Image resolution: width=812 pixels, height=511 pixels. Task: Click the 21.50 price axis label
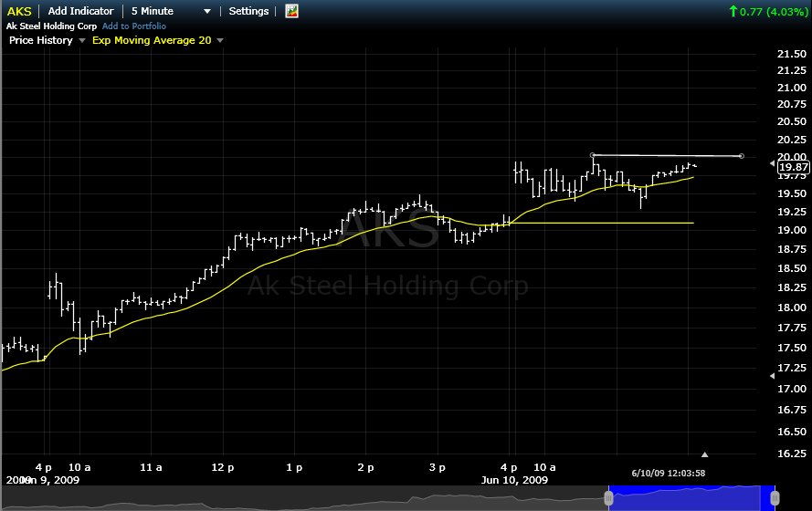pyautogui.click(x=792, y=54)
